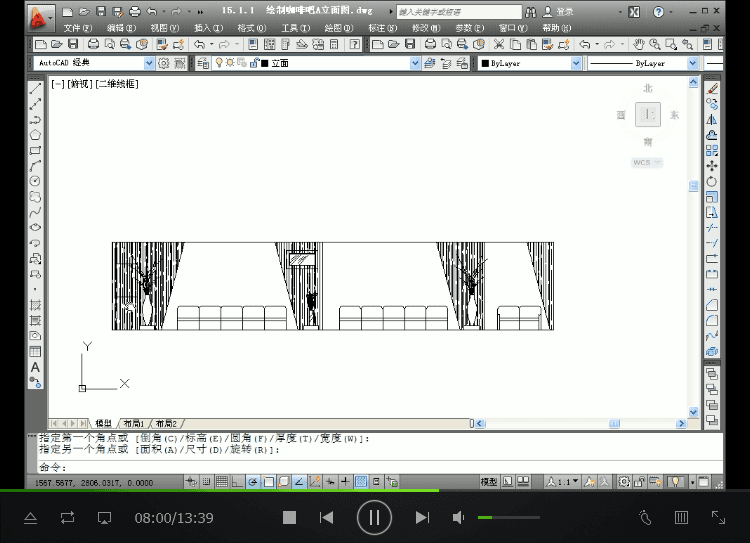
Task: Open the application menu (red A) button
Action: coord(41,18)
